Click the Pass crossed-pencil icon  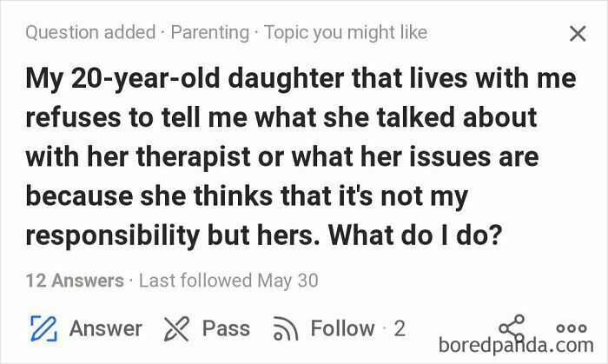pos(177,328)
